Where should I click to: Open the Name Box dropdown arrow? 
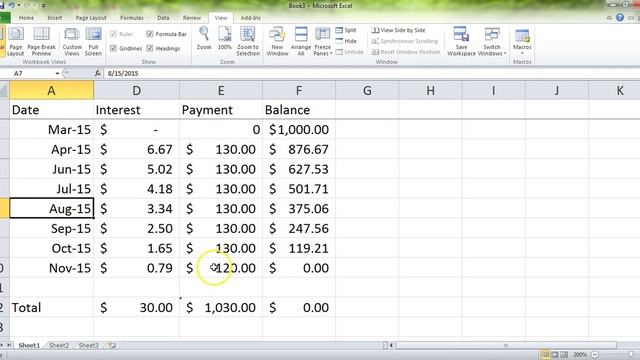click(57, 73)
